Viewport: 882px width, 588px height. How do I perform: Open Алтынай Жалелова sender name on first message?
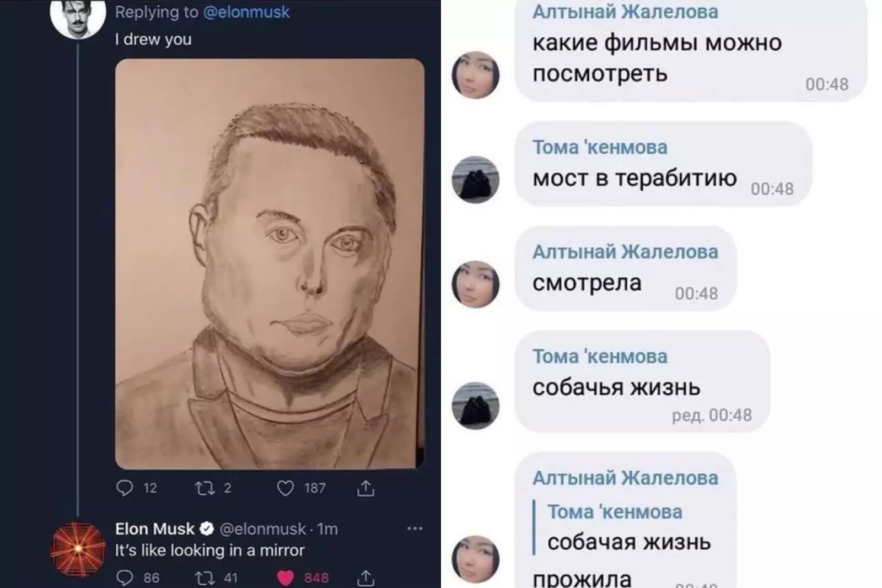coord(625,12)
